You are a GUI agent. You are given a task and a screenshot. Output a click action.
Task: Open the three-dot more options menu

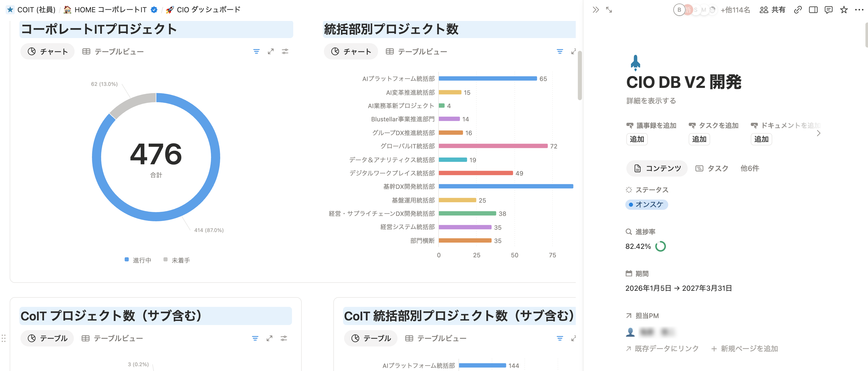859,10
